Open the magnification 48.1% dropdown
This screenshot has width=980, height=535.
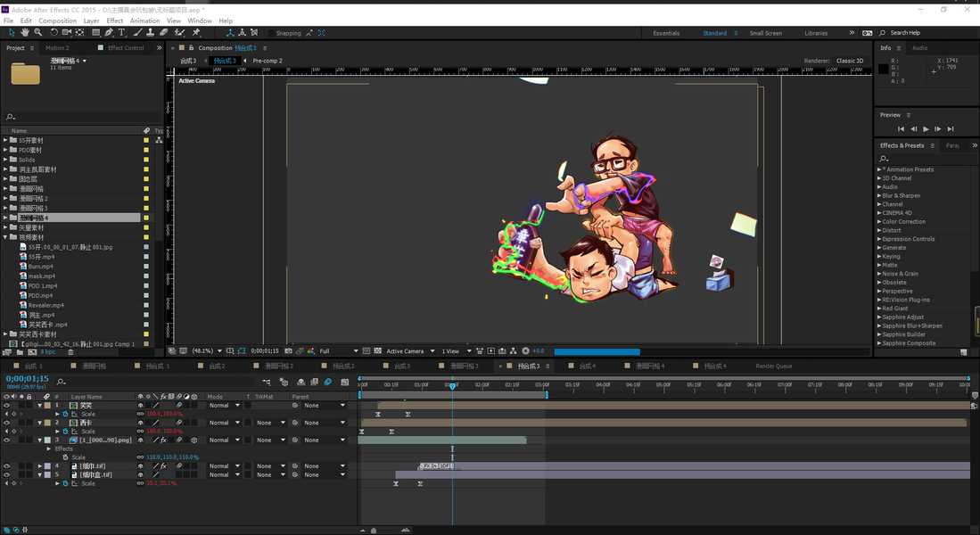pyautogui.click(x=206, y=351)
